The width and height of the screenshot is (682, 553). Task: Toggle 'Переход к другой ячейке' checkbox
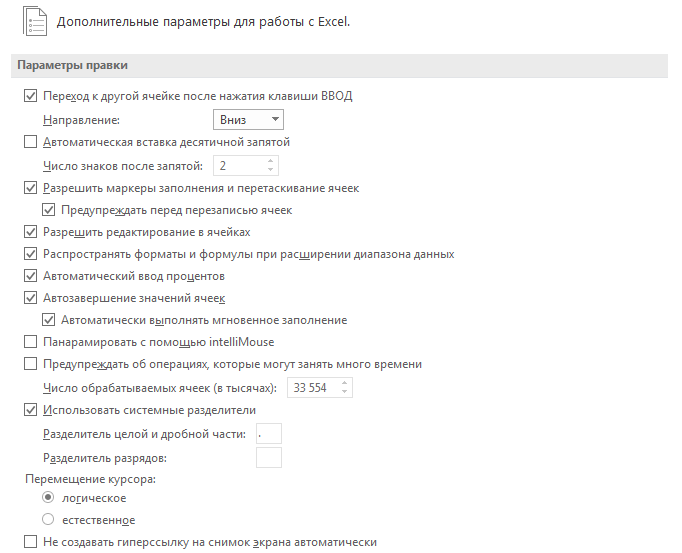[30, 97]
